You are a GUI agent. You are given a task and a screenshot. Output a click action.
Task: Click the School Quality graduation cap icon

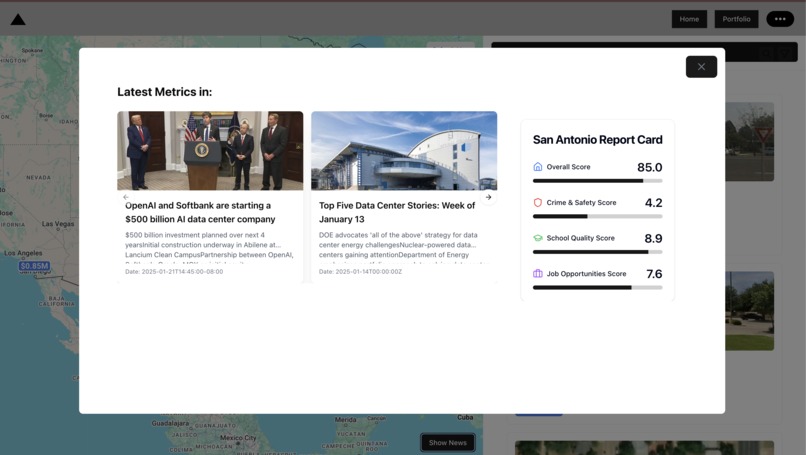tap(538, 238)
